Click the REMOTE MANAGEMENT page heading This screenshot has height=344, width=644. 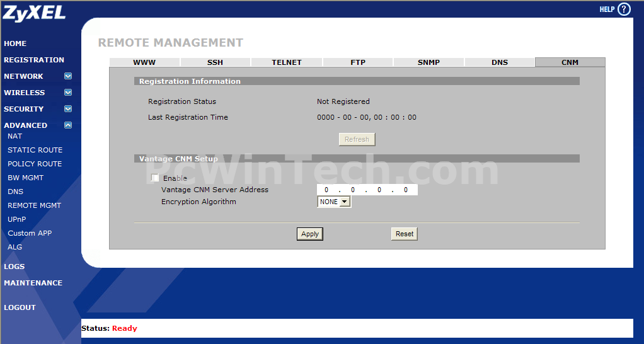(x=170, y=43)
